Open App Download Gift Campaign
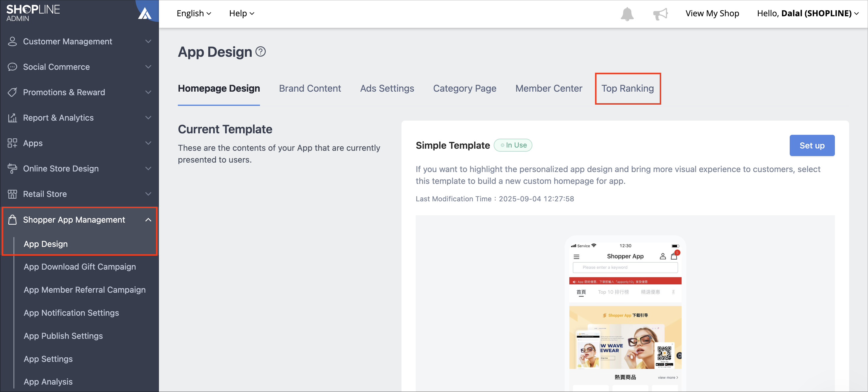 coord(80,267)
